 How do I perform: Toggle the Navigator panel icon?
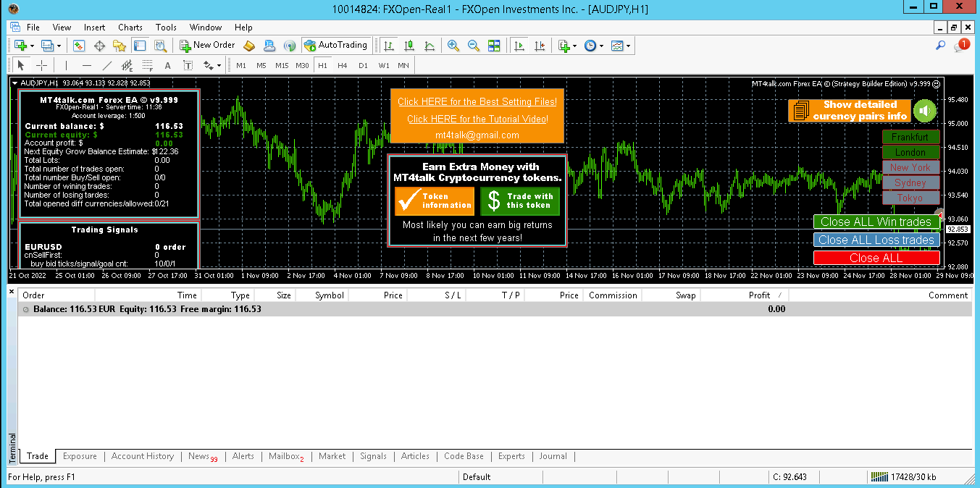tap(120, 45)
